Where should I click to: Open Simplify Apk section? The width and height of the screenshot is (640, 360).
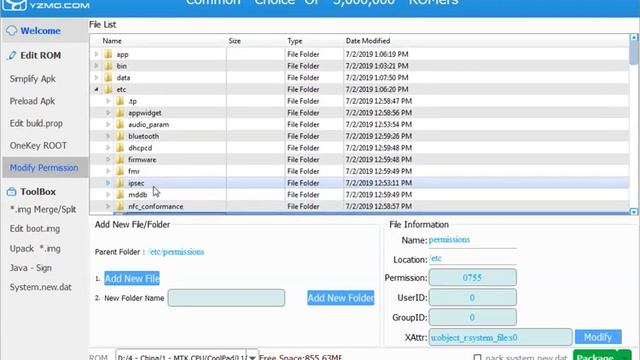click(x=33, y=79)
